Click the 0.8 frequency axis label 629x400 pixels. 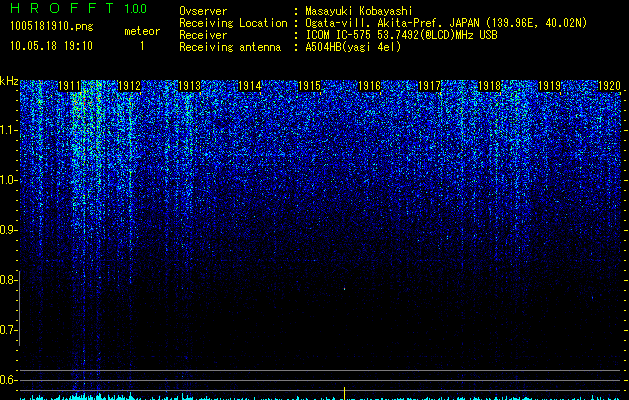[x=8, y=280]
